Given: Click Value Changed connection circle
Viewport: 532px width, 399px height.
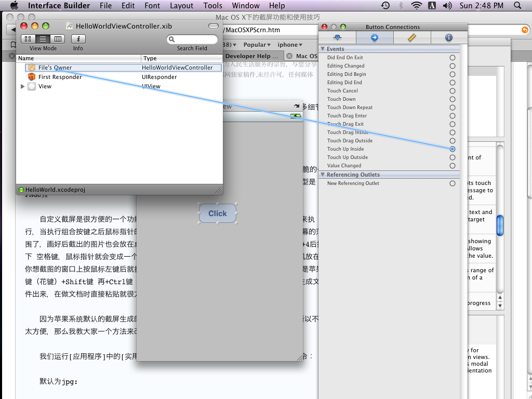Looking at the screenshot, I should [x=453, y=166].
